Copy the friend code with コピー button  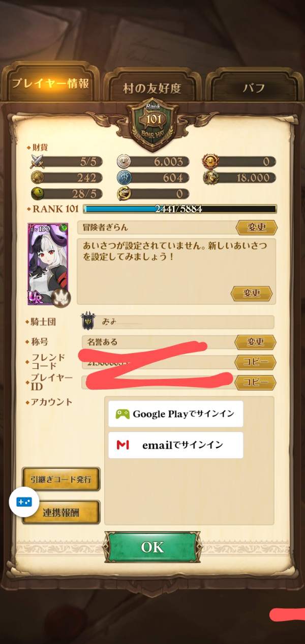[x=255, y=362]
